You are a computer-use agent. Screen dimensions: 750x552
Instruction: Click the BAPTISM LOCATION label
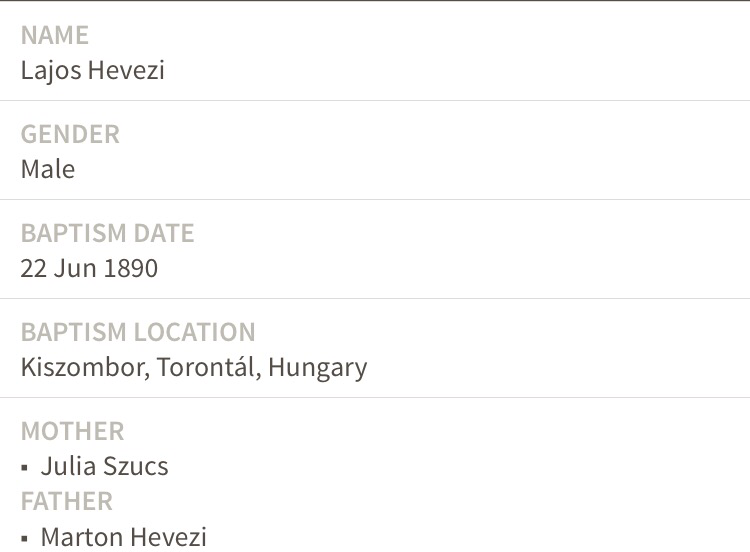pos(138,332)
